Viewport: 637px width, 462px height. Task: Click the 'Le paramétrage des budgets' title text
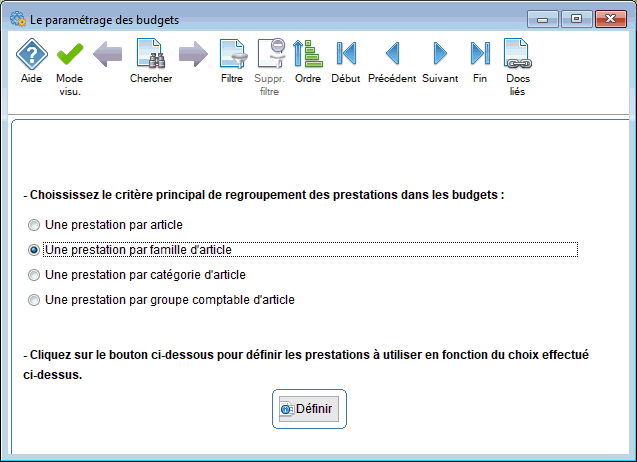point(104,20)
